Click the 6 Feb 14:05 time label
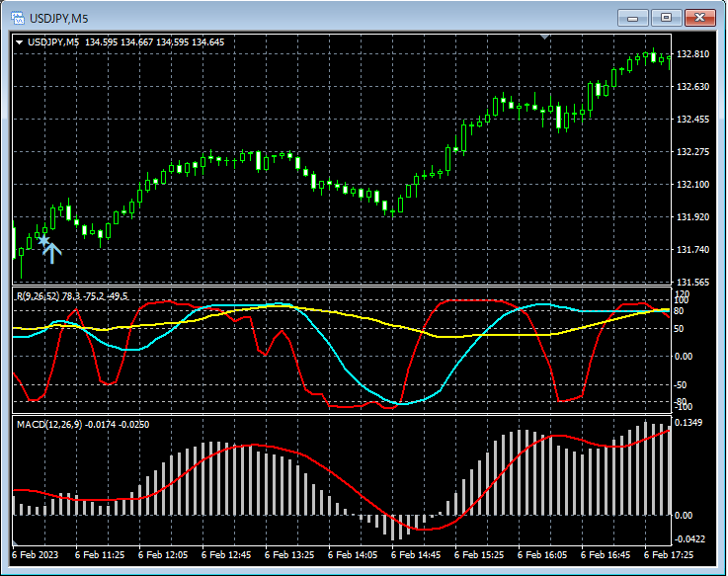 (x=353, y=554)
